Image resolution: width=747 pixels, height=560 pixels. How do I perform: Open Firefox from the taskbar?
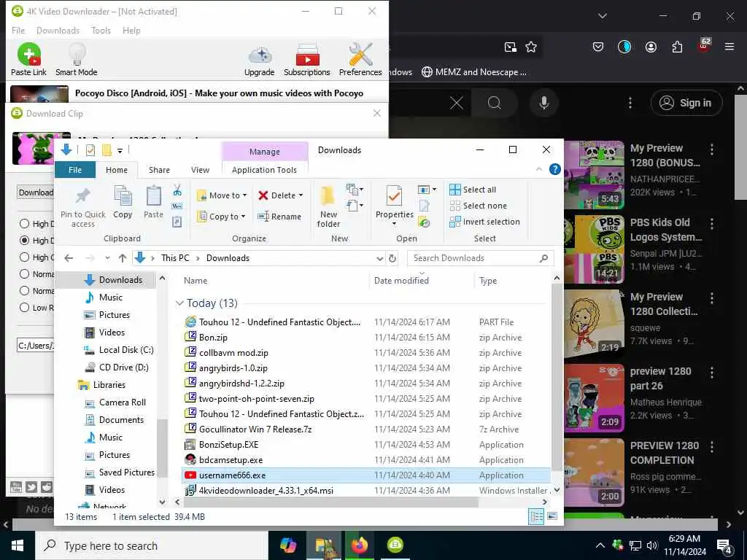(x=360, y=545)
